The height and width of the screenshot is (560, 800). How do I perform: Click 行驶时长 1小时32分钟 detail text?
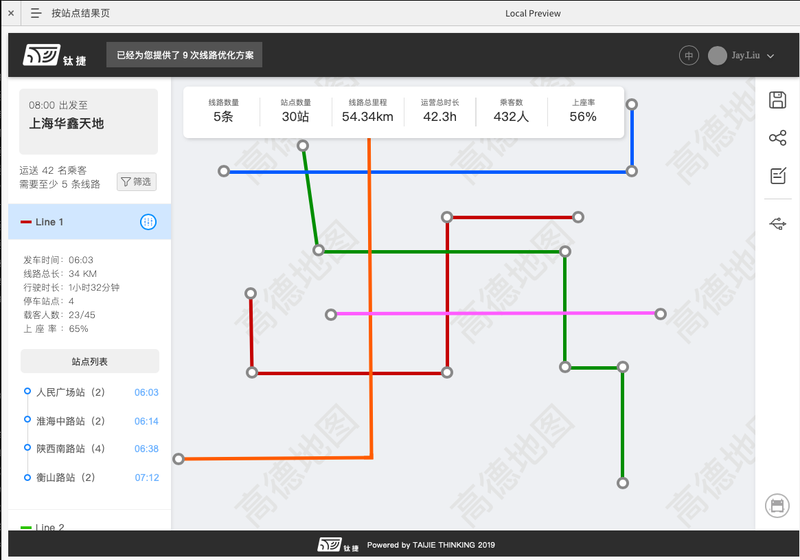pyautogui.click(x=71, y=287)
